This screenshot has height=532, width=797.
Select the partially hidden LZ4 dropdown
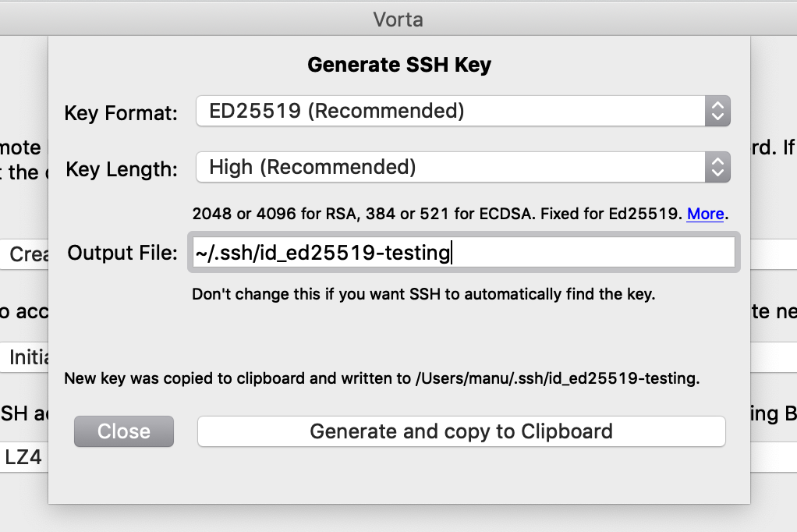[x=23, y=457]
